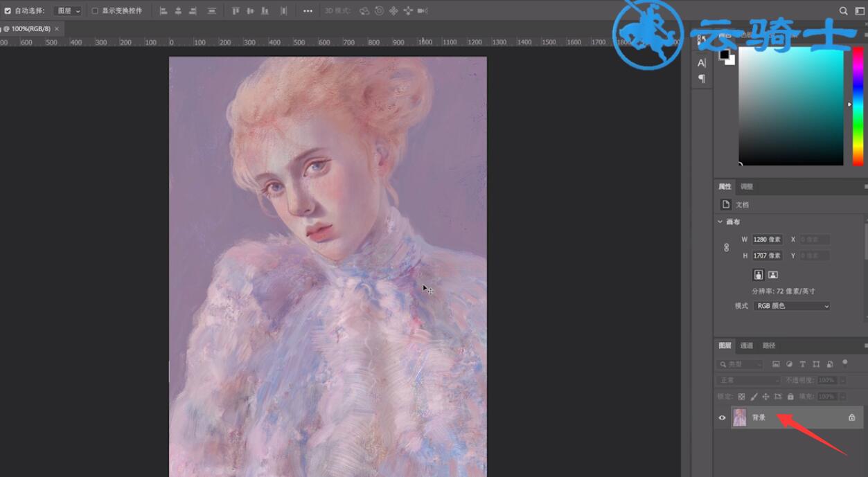Open the 模式 RGB 颜色 dropdown
Viewport: 868px width, 477px height.
click(x=792, y=306)
